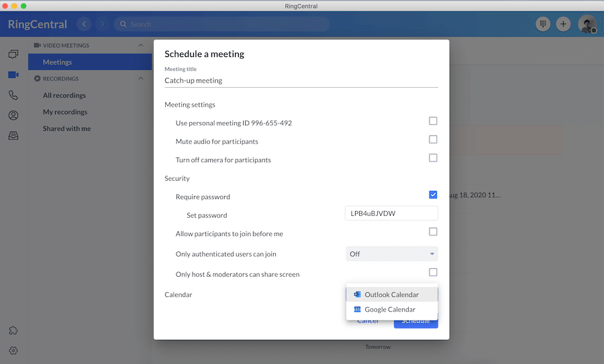Click the Video camera sidebar icon

13,75
